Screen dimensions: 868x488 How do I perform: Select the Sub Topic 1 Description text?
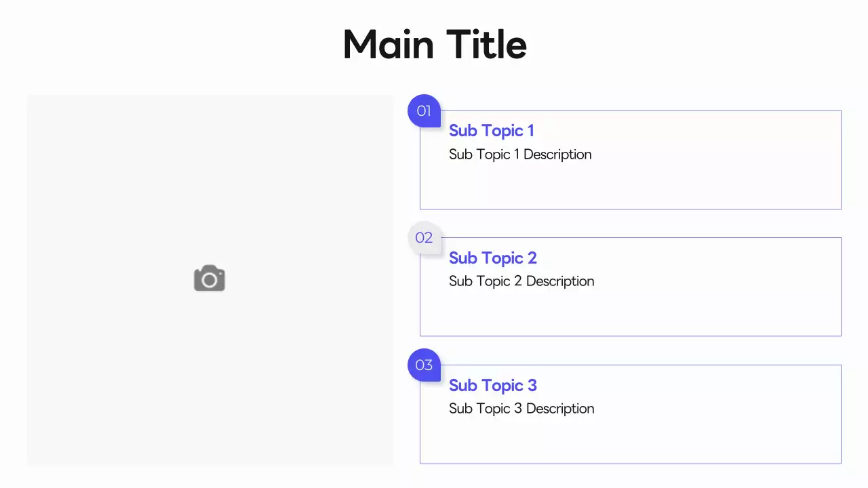pyautogui.click(x=520, y=155)
